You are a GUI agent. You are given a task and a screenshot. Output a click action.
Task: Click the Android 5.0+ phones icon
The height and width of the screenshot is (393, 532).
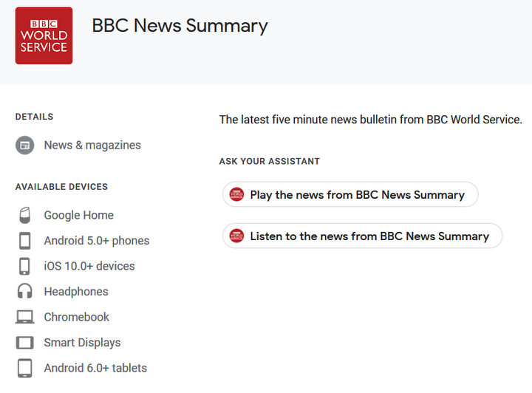25,241
